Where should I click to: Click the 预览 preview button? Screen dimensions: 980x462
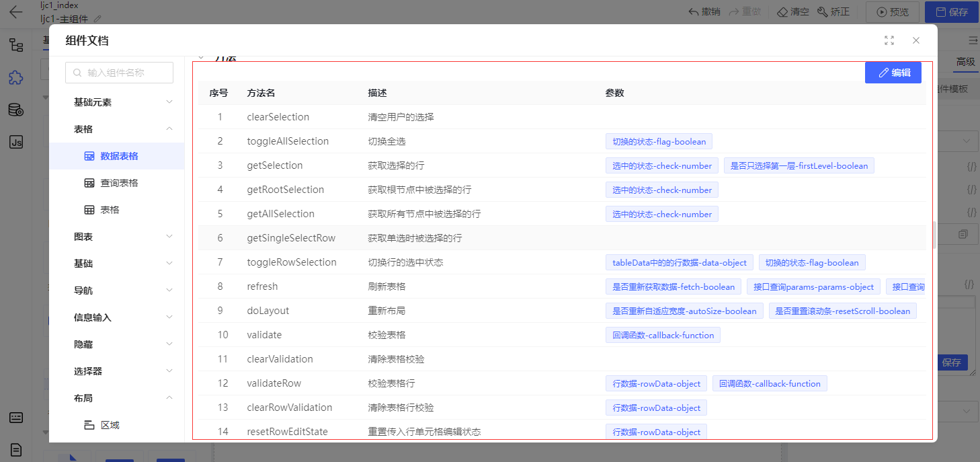pyautogui.click(x=892, y=12)
